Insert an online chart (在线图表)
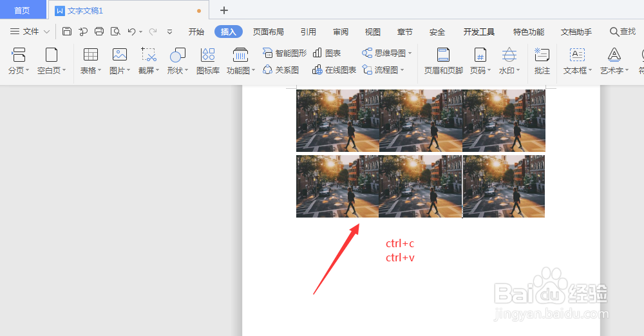The width and height of the screenshot is (644, 336). coord(334,70)
